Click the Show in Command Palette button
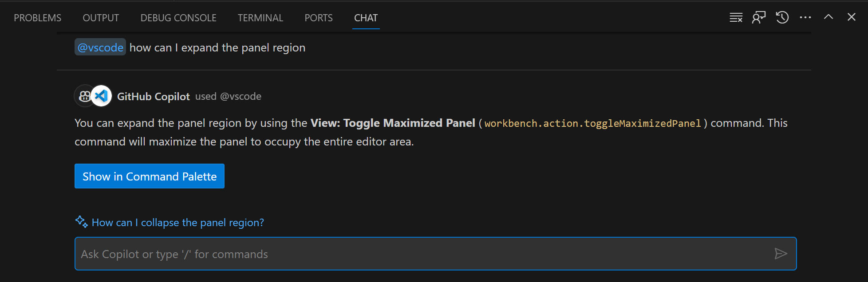Viewport: 868px width, 282px height. click(149, 176)
